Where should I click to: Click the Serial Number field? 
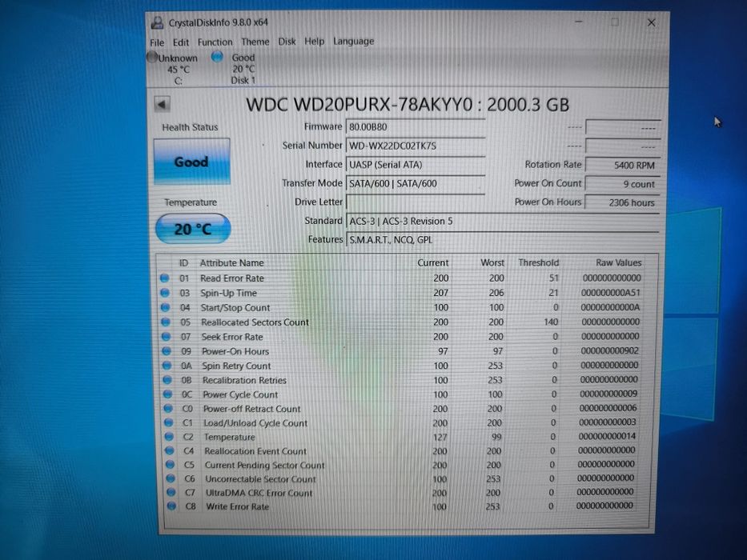415,146
